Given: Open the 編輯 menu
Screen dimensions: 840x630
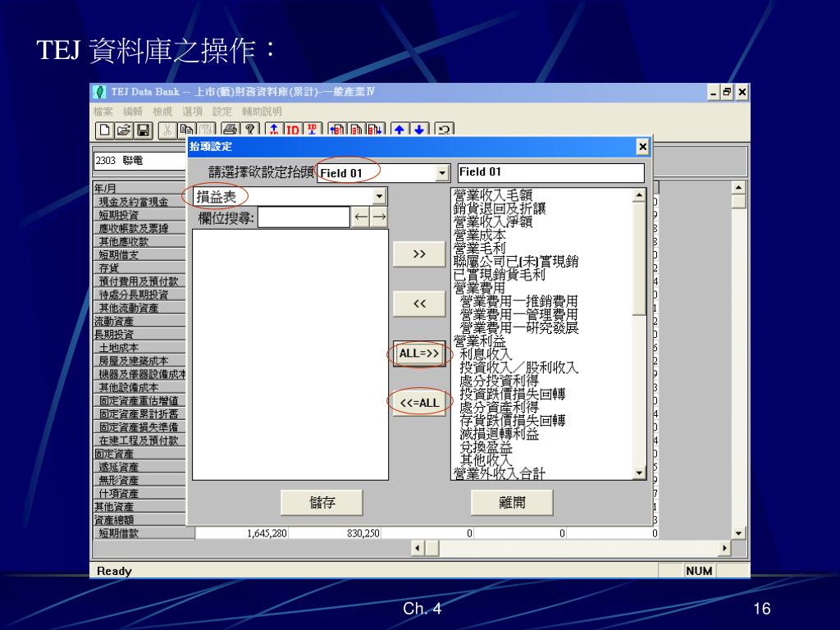Looking at the screenshot, I should pyautogui.click(x=132, y=112).
